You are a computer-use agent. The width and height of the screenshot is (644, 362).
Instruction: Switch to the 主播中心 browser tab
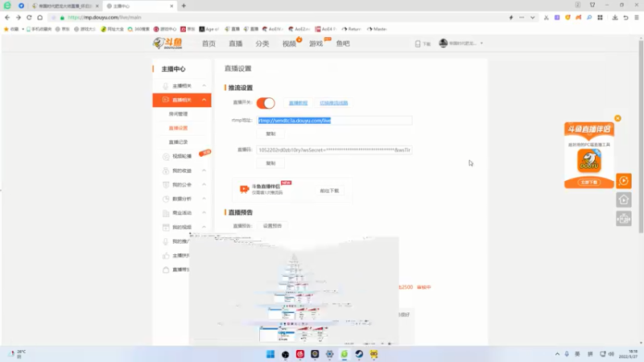pos(139,6)
